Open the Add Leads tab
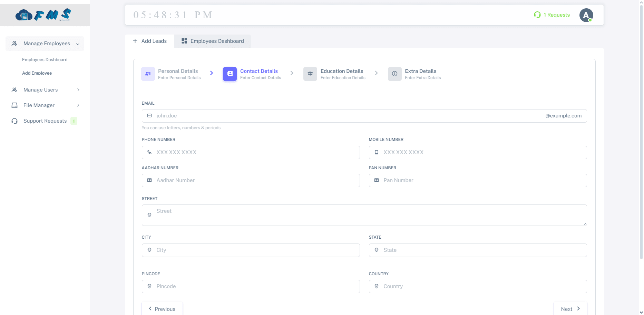Viewport: 644px width, 315px height. pos(150,41)
